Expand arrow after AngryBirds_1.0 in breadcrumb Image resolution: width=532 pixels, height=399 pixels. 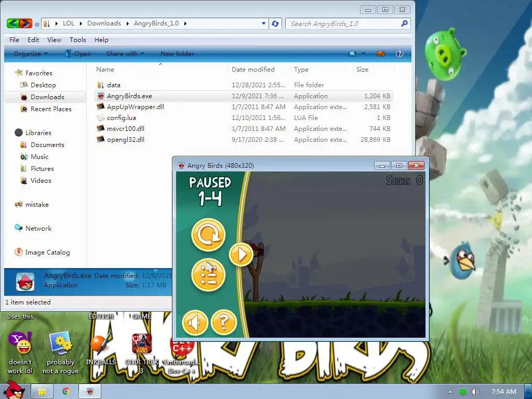pos(185,23)
